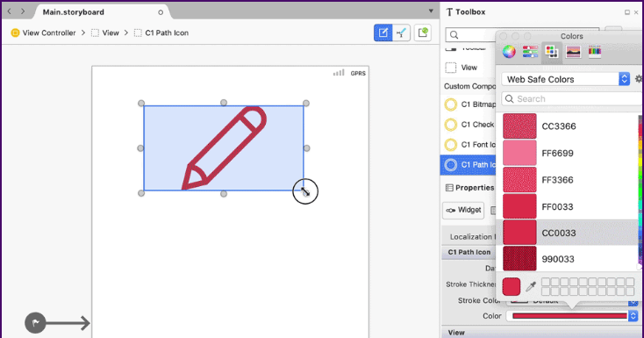This screenshot has width=644, height=338.
Task: Focus the Colors panel search field
Action: click(572, 98)
